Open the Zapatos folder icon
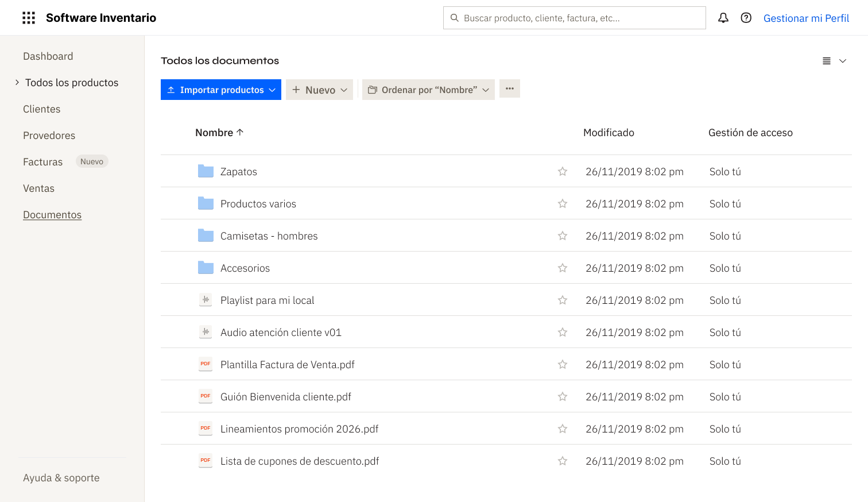 coord(206,171)
